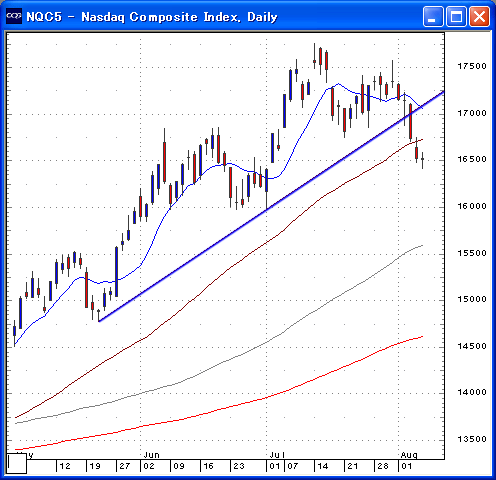This screenshot has width=496, height=480.
Task: Click date label 27 on time axis
Action: click(125, 466)
